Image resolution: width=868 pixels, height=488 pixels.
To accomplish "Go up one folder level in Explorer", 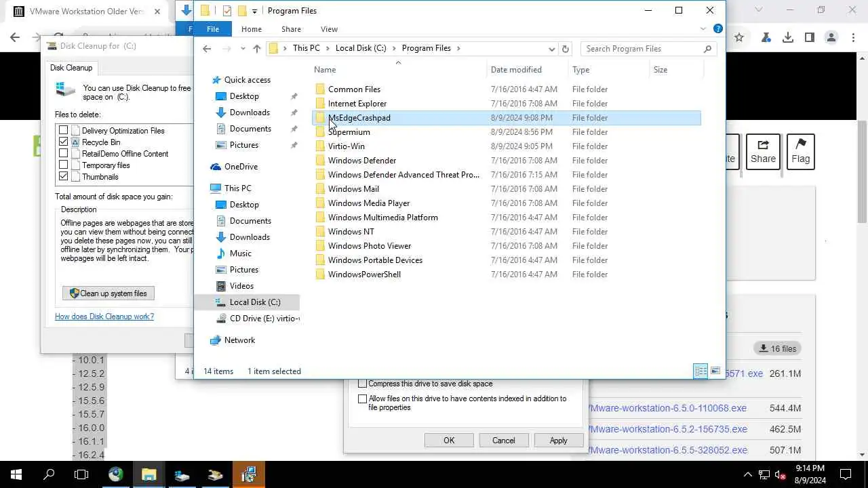I will click(x=256, y=49).
